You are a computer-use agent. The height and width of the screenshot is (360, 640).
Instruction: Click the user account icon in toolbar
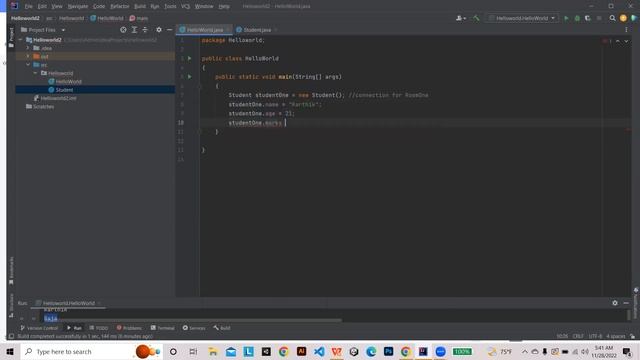point(460,18)
